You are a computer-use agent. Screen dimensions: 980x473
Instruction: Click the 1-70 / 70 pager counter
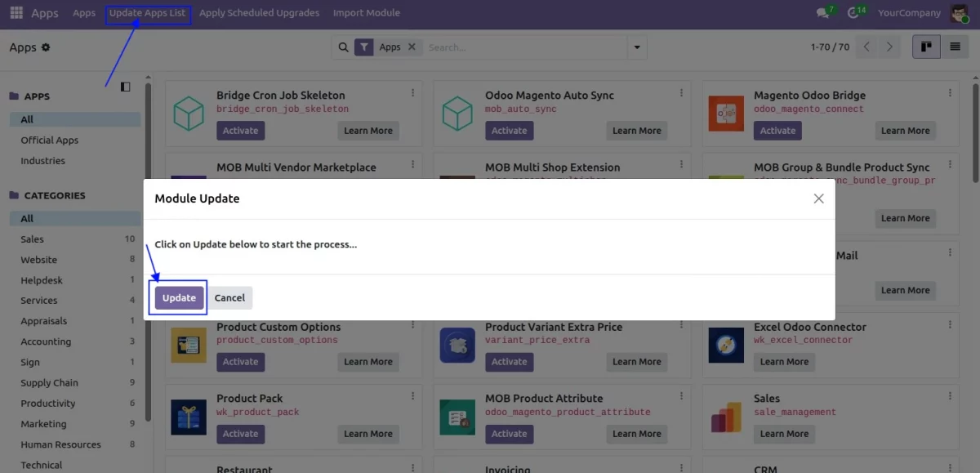(830, 47)
